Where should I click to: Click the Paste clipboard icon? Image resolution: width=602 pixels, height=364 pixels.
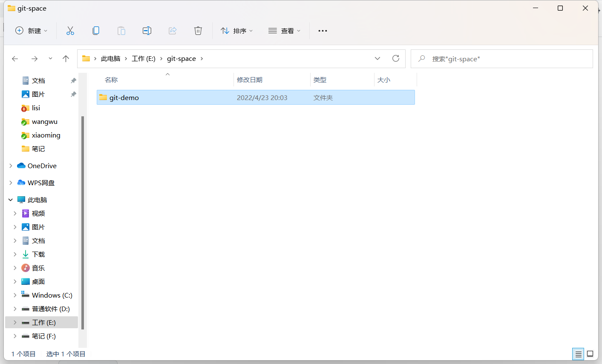coord(121,31)
